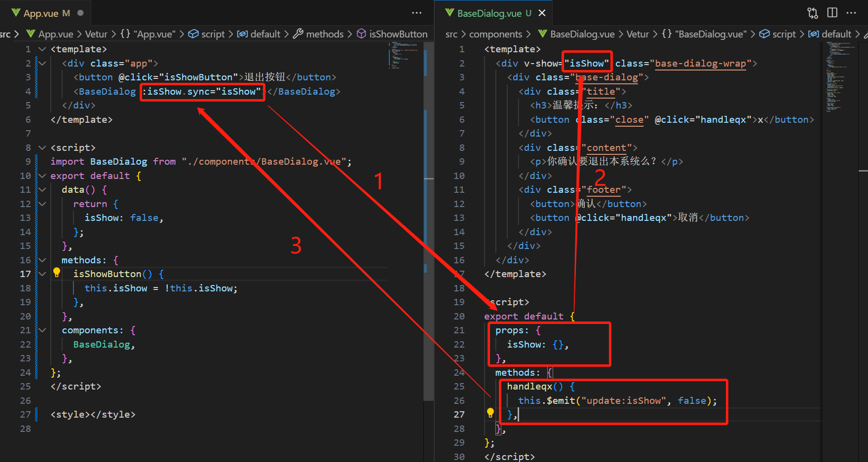Click the Vue file icon on App.vue tab
This screenshot has width=868, height=462.
(x=16, y=13)
